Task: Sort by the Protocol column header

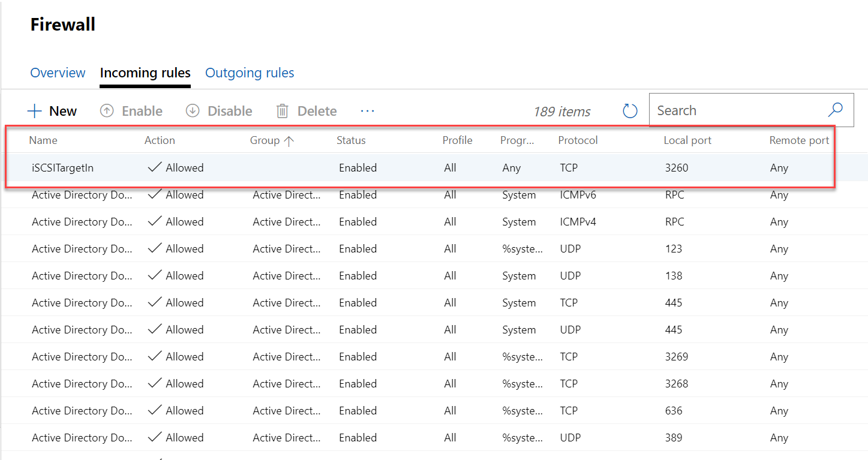Action: click(x=578, y=140)
